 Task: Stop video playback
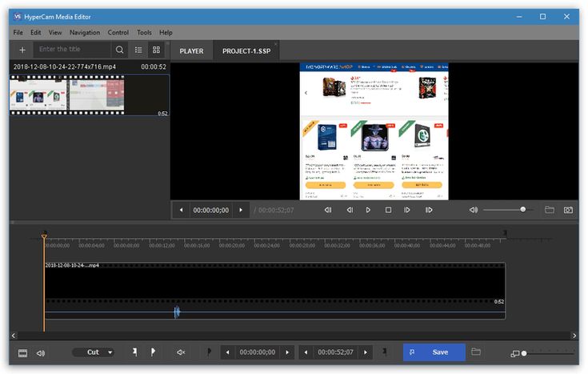[x=388, y=210]
